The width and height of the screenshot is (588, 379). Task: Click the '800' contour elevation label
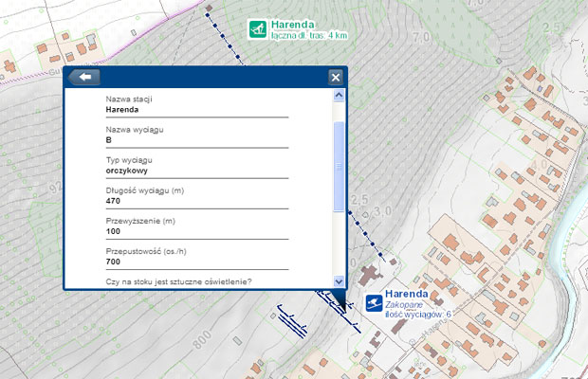coord(202,340)
